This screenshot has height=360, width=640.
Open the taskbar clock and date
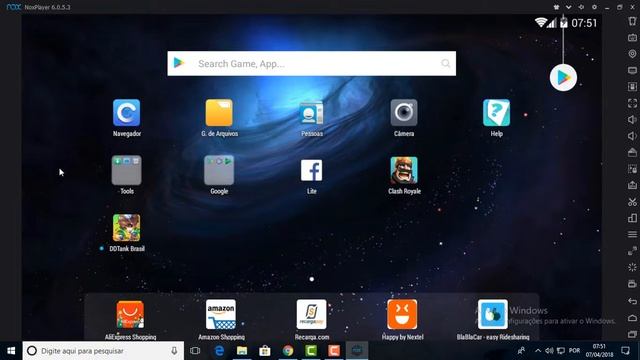click(599, 351)
